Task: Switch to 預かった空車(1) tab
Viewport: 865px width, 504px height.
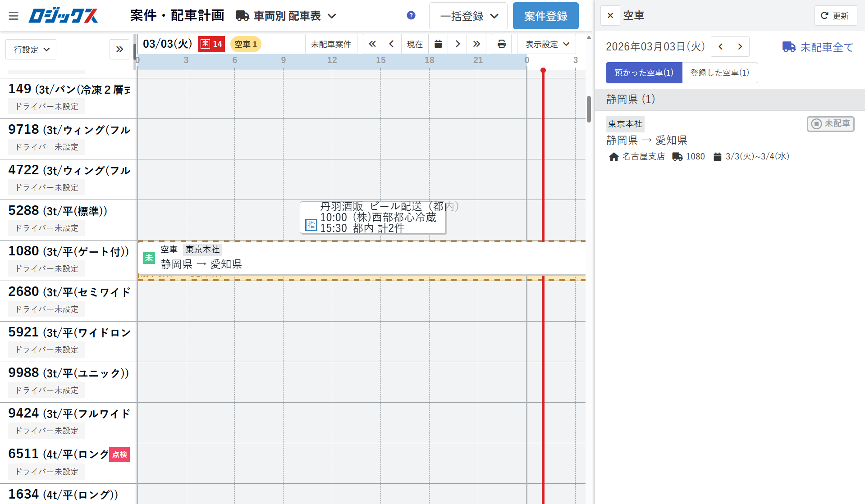Action: (644, 73)
